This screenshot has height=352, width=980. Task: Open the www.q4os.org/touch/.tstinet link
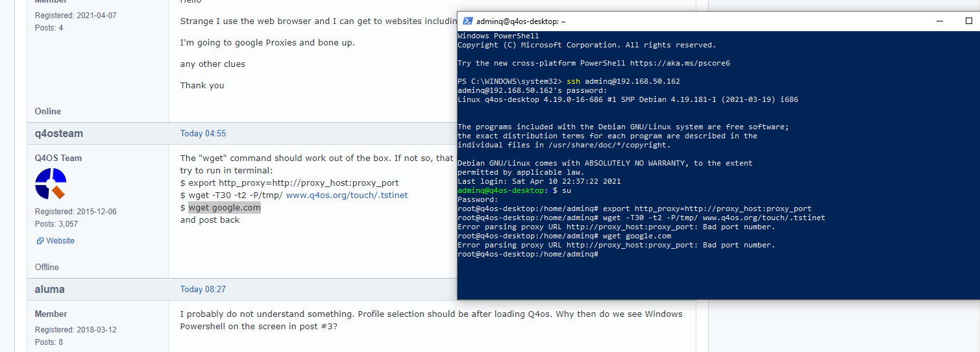[x=347, y=195]
